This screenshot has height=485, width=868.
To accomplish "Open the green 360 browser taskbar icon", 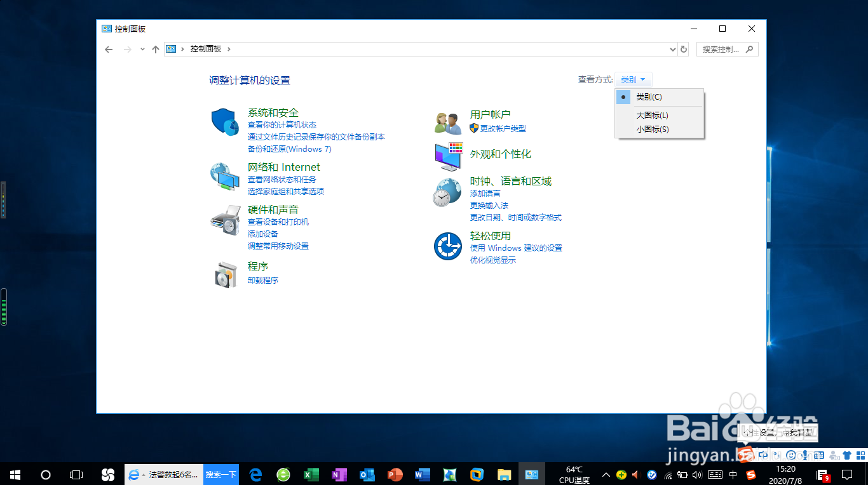I will pos(283,474).
